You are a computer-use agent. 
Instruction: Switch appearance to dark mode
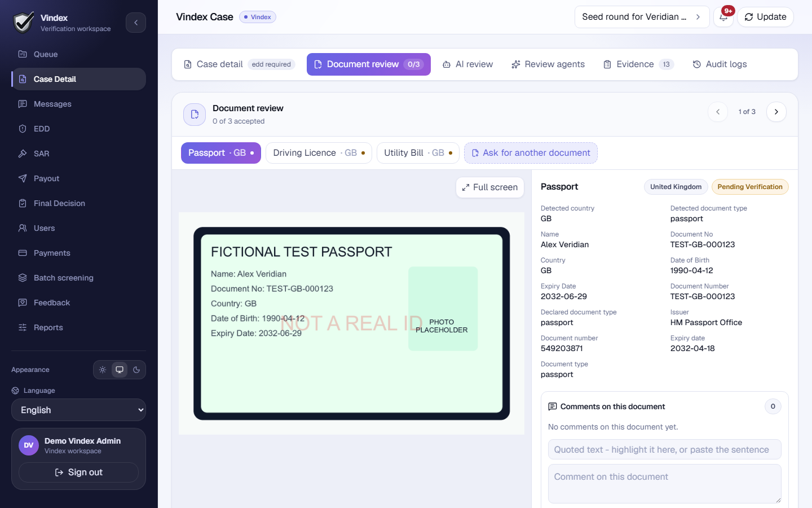coord(136,370)
